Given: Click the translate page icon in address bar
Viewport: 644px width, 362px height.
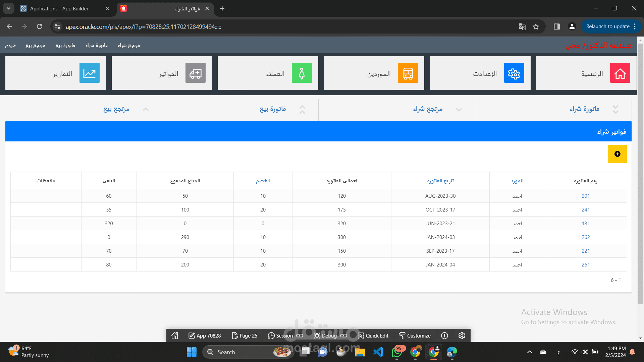Looking at the screenshot, I should pos(522,26).
